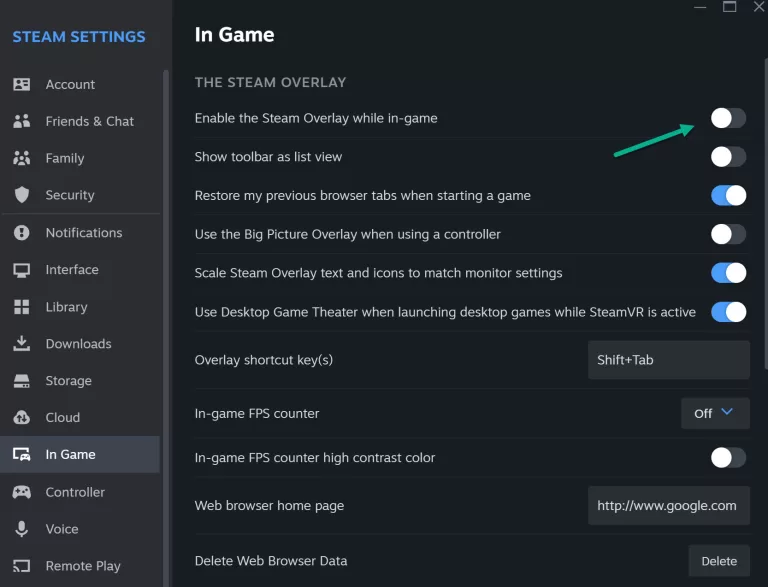Turn off Scale Steam Overlay text toggle
Viewport: 768px width, 587px height.
(728, 273)
